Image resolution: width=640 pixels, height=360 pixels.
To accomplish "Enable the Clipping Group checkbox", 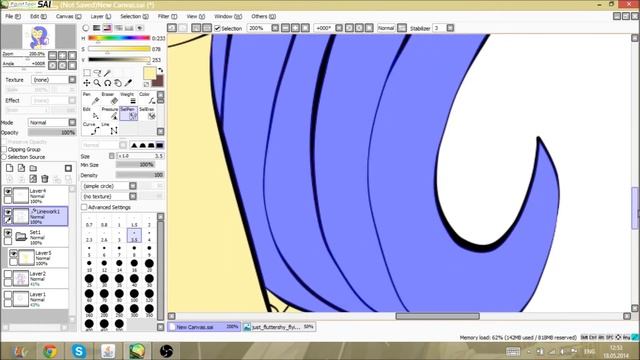I will pyautogui.click(x=4, y=149).
